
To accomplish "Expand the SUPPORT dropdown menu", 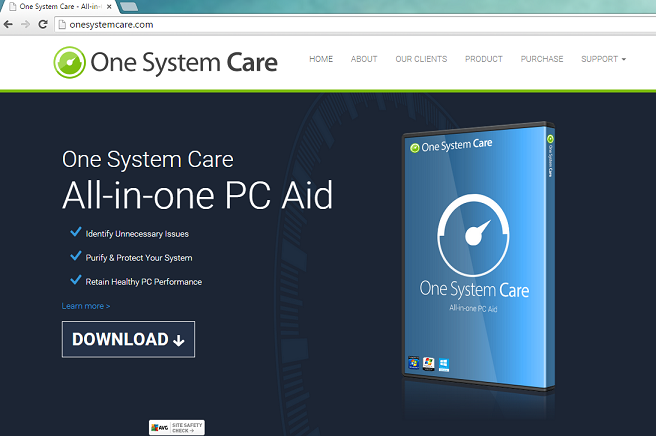I will pos(603,59).
